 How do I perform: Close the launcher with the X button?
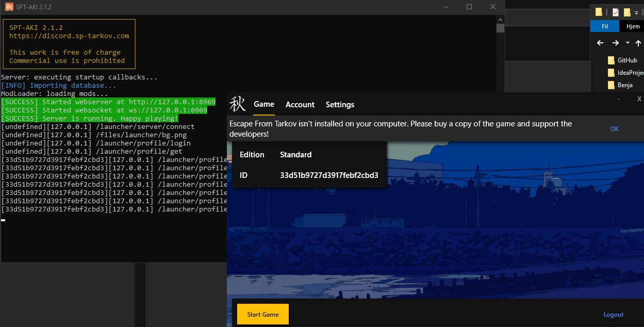639,99
